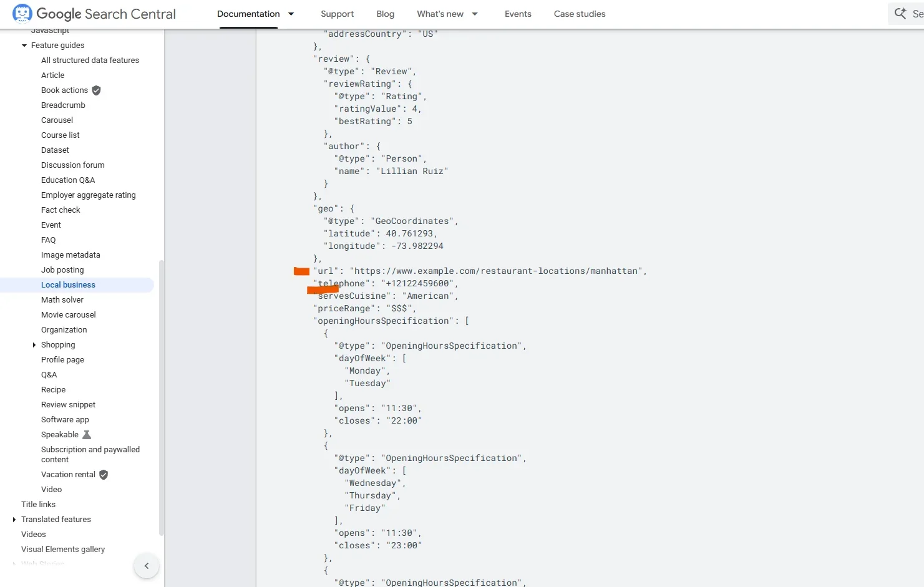Screen dimensions: 924x587
Task: Click the Google Search Central logo
Action: 94,14
